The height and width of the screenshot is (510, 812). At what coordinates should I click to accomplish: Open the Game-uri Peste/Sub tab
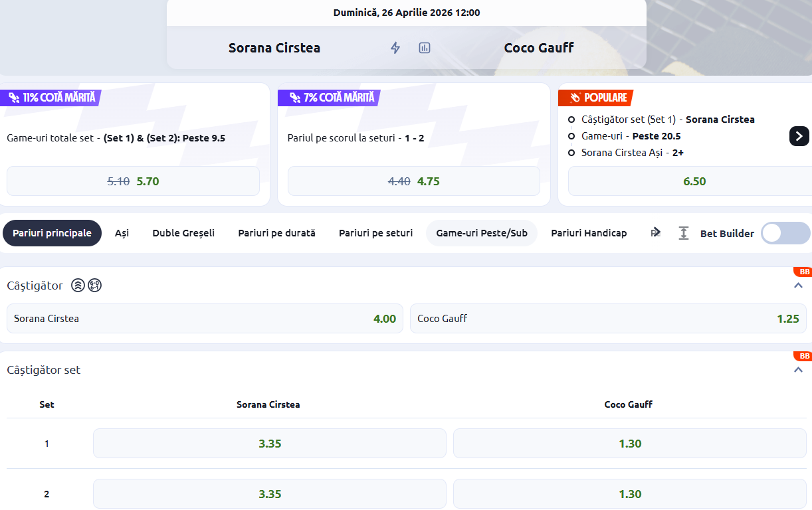tap(481, 233)
